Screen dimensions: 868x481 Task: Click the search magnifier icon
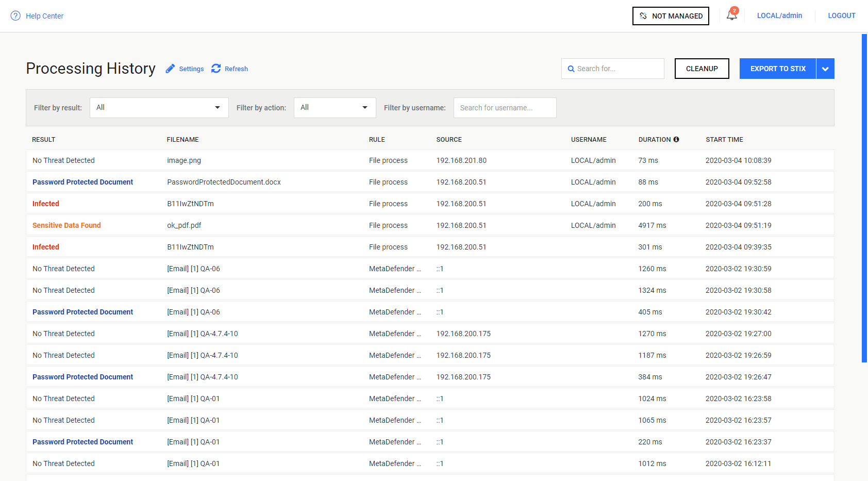(x=571, y=69)
